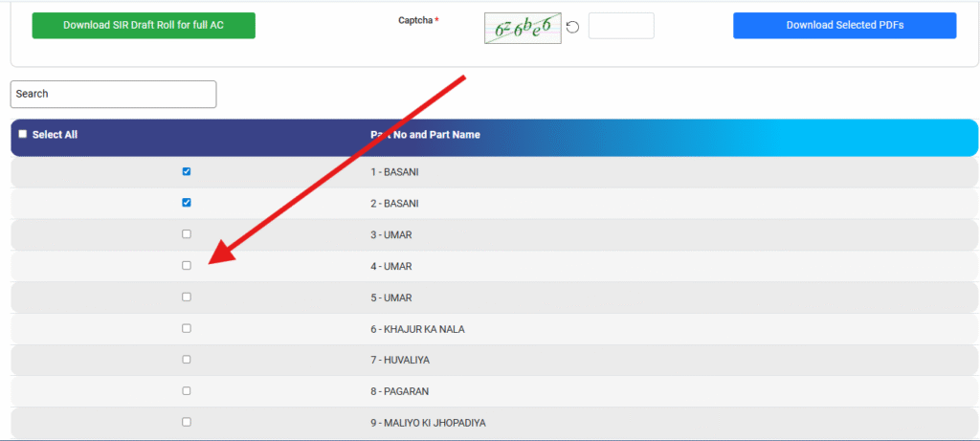Click the 1 - BASANI part name

click(394, 172)
